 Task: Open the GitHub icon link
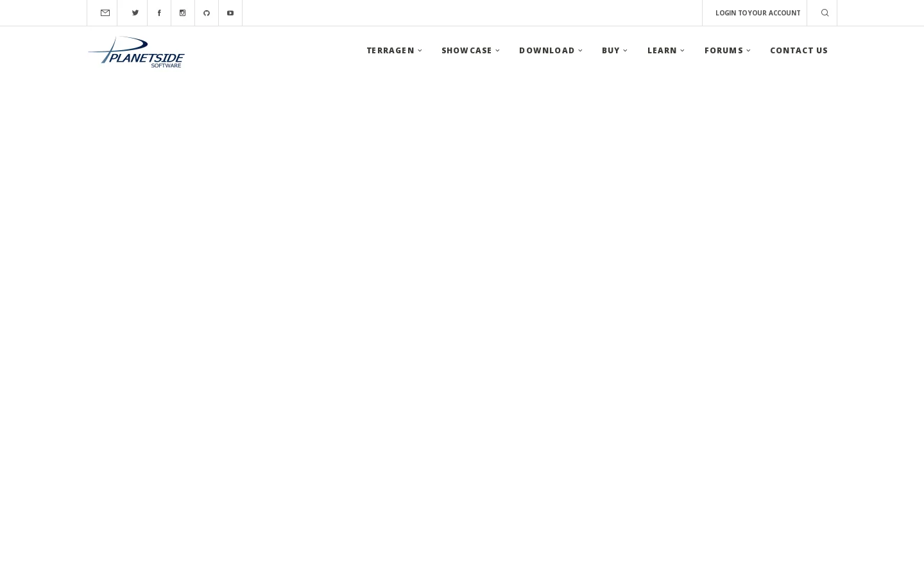207,13
